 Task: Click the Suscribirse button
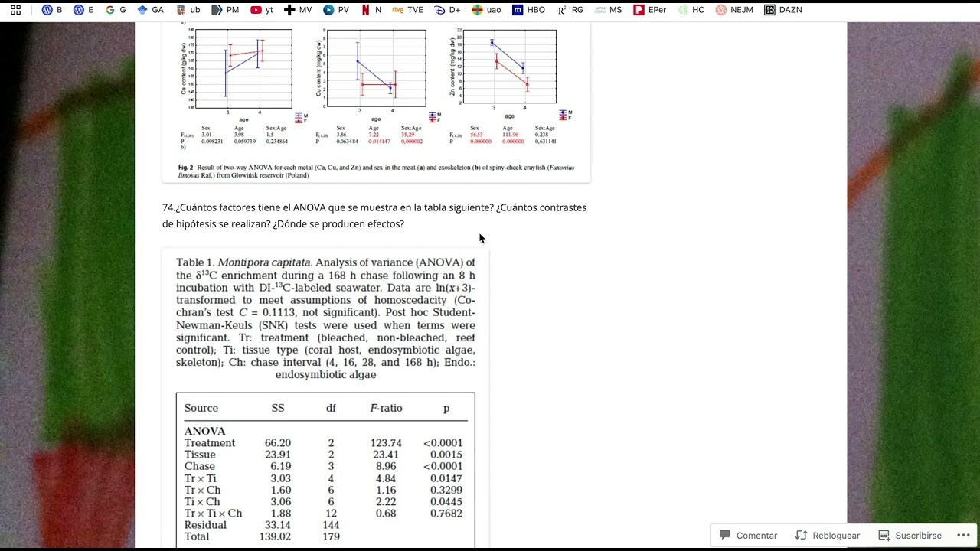click(x=910, y=536)
